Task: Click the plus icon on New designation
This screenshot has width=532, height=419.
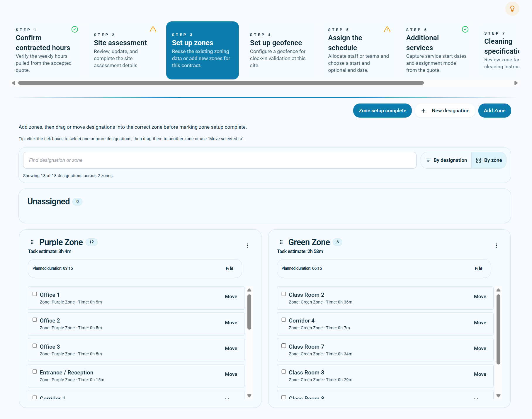Action: point(423,111)
